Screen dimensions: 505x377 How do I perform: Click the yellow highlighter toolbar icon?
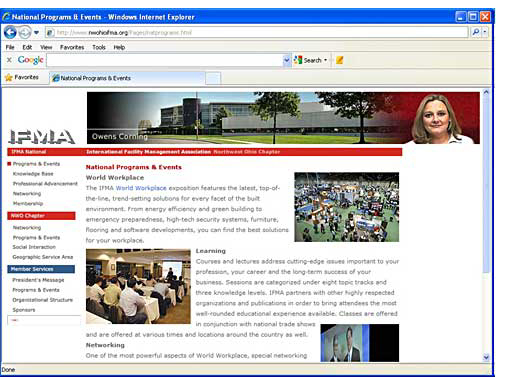click(x=339, y=60)
